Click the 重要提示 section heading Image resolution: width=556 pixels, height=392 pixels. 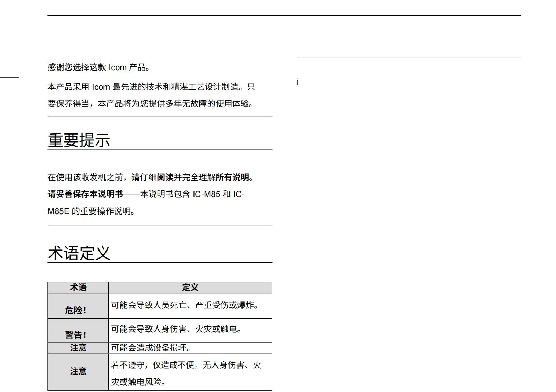tap(79, 140)
